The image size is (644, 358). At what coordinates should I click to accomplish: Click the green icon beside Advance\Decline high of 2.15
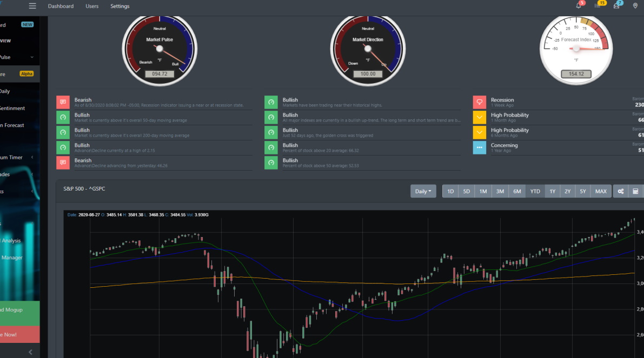(63, 147)
